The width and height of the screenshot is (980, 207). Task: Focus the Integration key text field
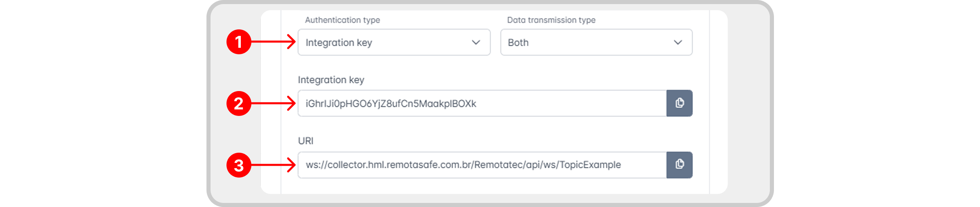pyautogui.click(x=482, y=103)
